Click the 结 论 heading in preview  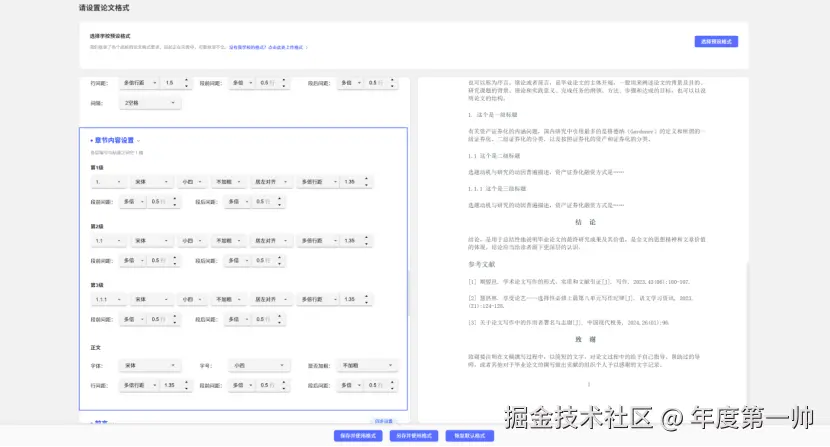coord(585,222)
